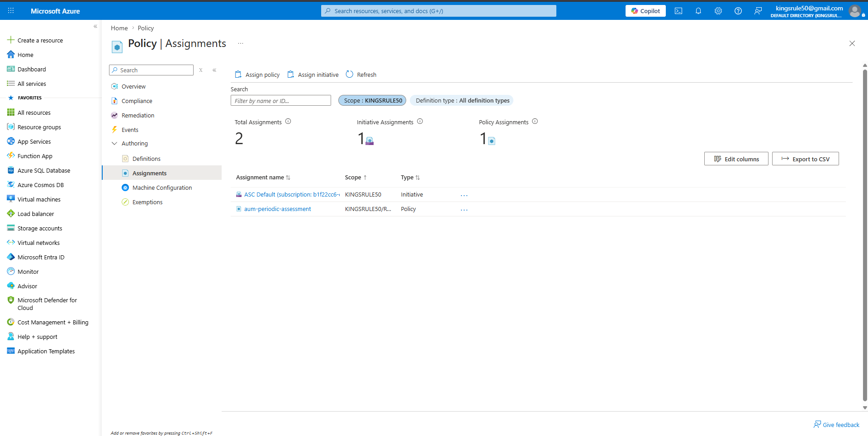Screen dimensions: 868x436
Task: Open the notifications bell
Action: point(698,11)
